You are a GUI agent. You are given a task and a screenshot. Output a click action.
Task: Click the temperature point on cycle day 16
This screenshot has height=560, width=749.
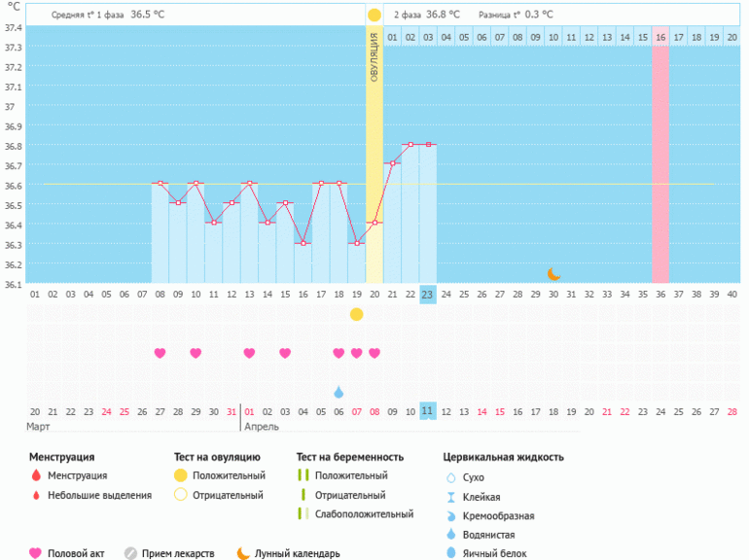(303, 243)
